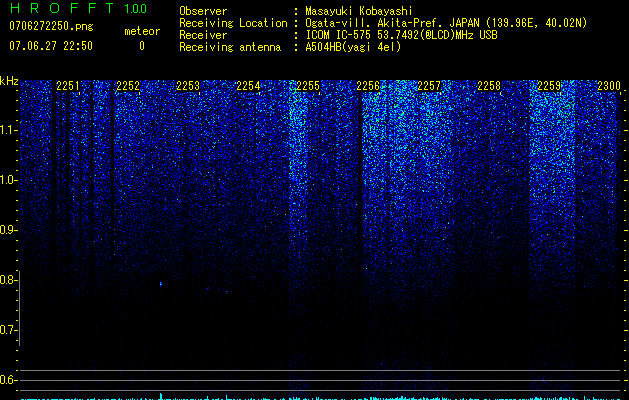Image resolution: width=629 pixels, height=400 pixels.
Task: Click the 2255 time marker
Action: coord(308,86)
